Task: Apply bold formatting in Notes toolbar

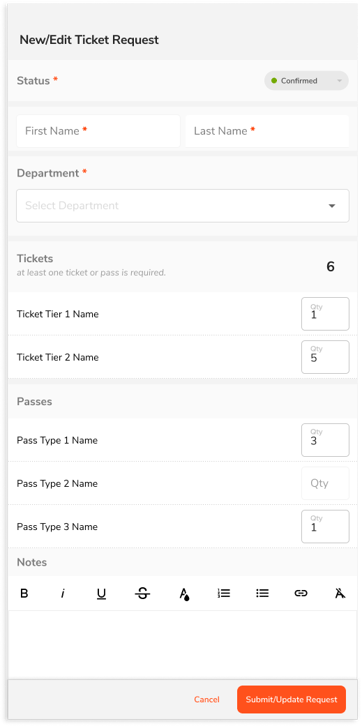Action: pos(25,593)
